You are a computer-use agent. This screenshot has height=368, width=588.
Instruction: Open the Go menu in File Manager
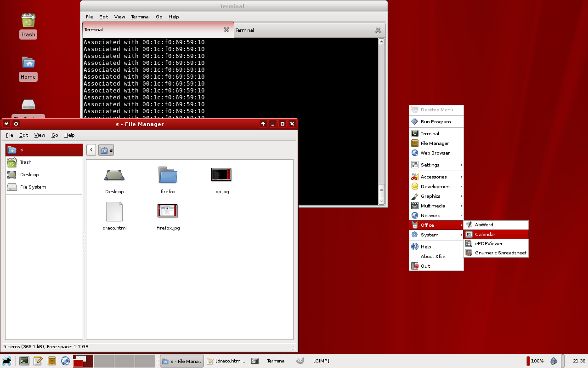[54, 135]
